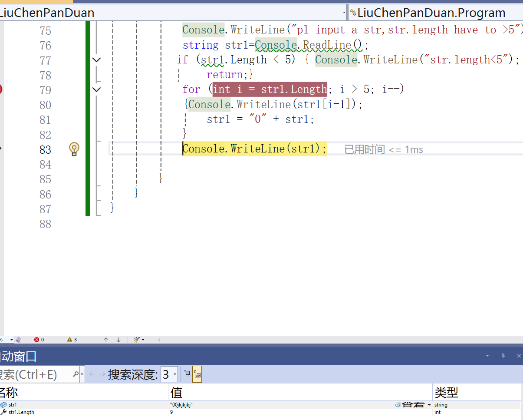Click the 'string' type cell
523x420 pixels.
coord(441,405)
